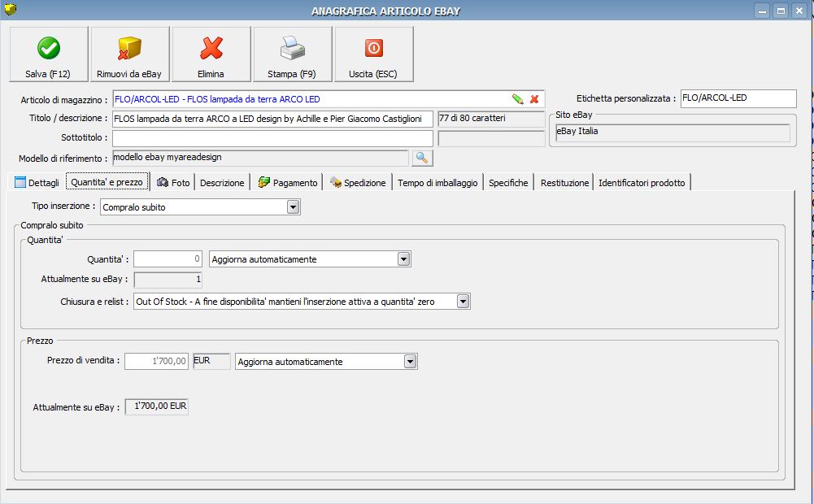Print using Stampa (F9) button
Image resolution: width=814 pixels, height=504 pixels.
pos(292,54)
